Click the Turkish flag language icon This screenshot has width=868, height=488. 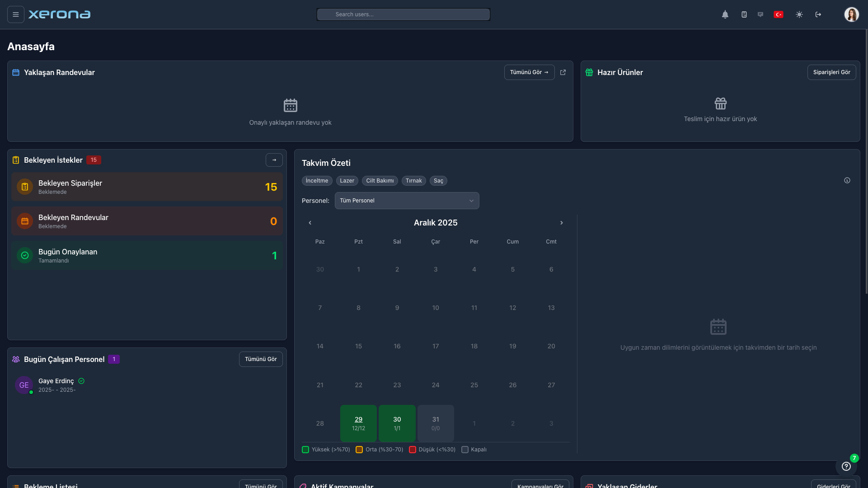point(778,14)
